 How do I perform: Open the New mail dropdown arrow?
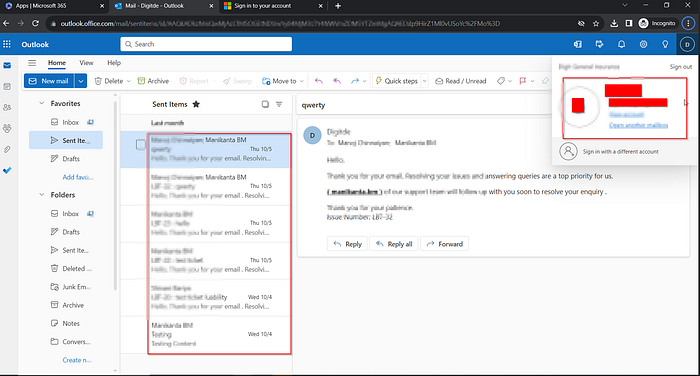(x=81, y=81)
